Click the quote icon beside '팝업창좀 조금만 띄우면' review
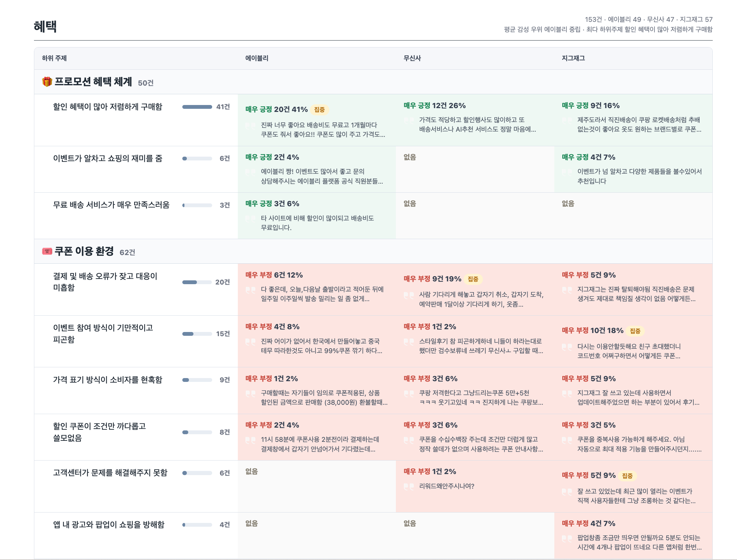737x560 pixels. coord(567,538)
